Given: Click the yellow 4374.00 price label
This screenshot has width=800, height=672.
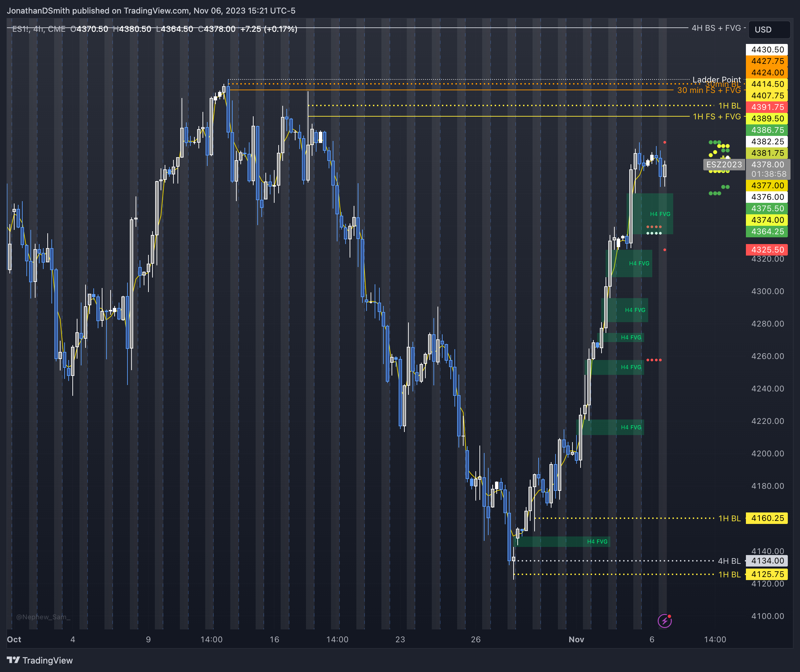Looking at the screenshot, I should pos(767,220).
